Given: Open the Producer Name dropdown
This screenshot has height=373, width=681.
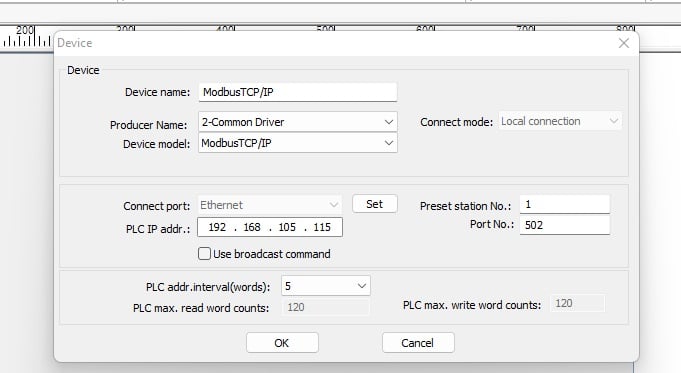Looking at the screenshot, I should [x=298, y=122].
